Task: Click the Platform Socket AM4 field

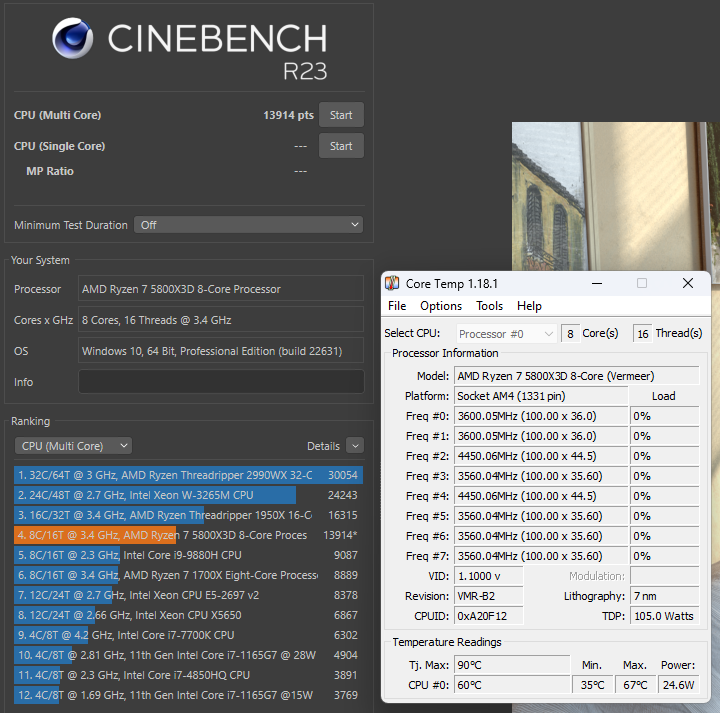Action: 540,396
